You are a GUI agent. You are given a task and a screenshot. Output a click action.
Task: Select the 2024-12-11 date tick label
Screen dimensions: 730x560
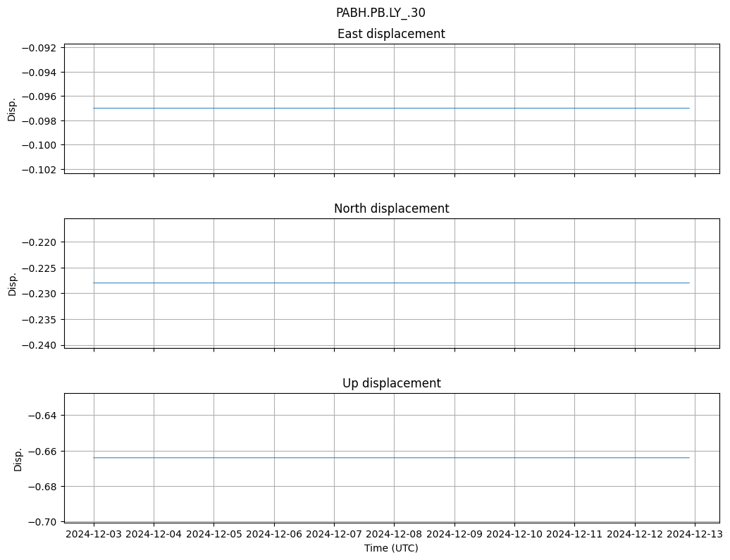click(x=574, y=535)
